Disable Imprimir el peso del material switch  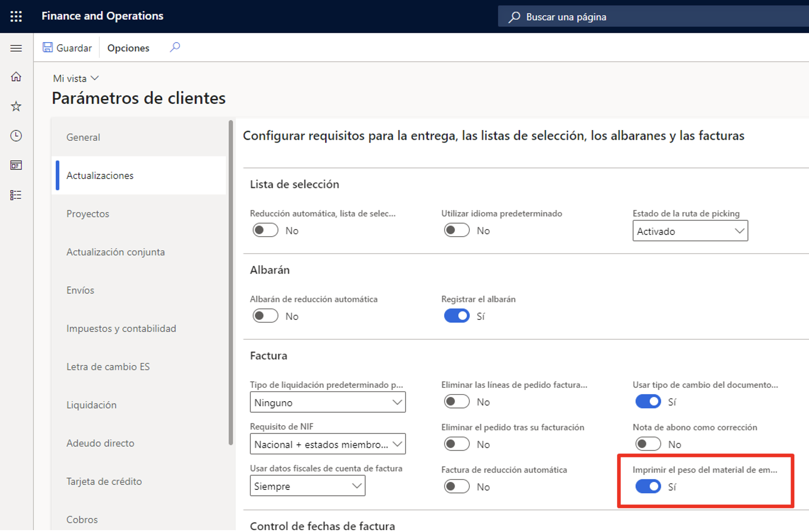[648, 486]
